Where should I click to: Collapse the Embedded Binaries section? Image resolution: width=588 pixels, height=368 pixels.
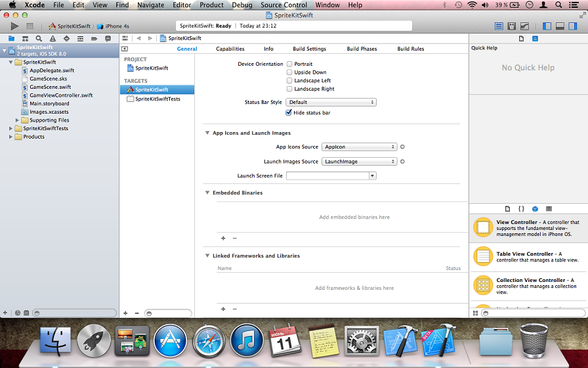(207, 193)
